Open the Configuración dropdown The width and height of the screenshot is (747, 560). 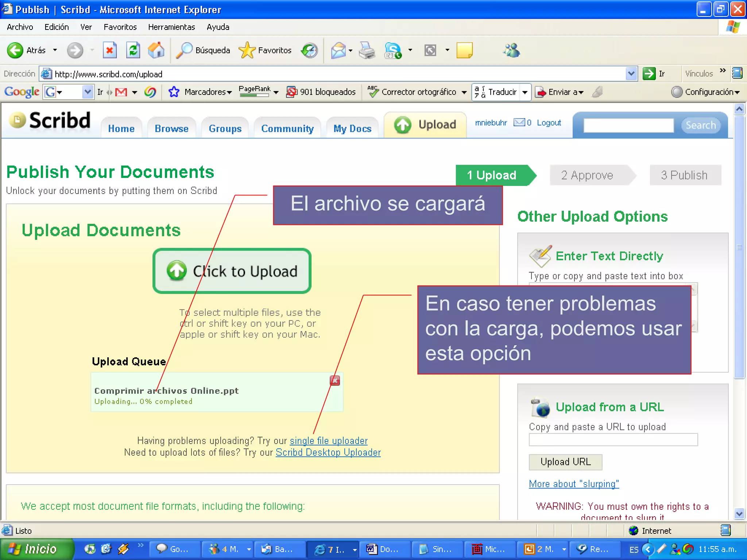click(x=705, y=92)
